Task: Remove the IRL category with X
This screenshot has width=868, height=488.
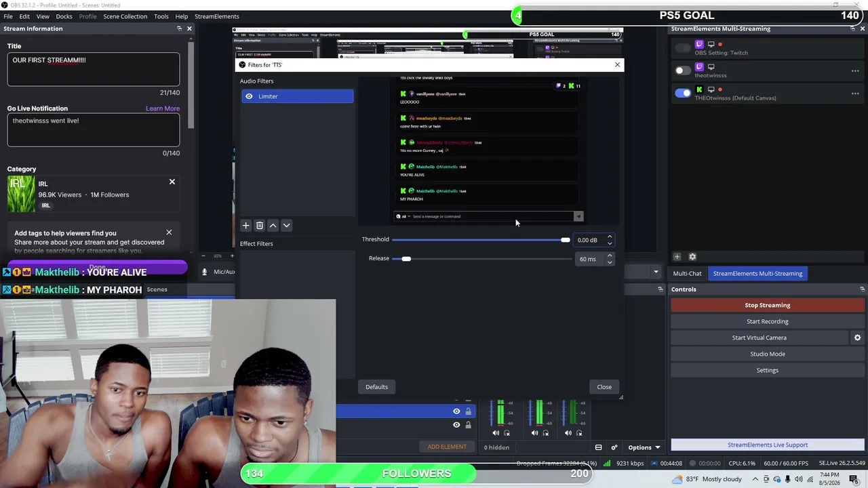Action: click(x=172, y=182)
